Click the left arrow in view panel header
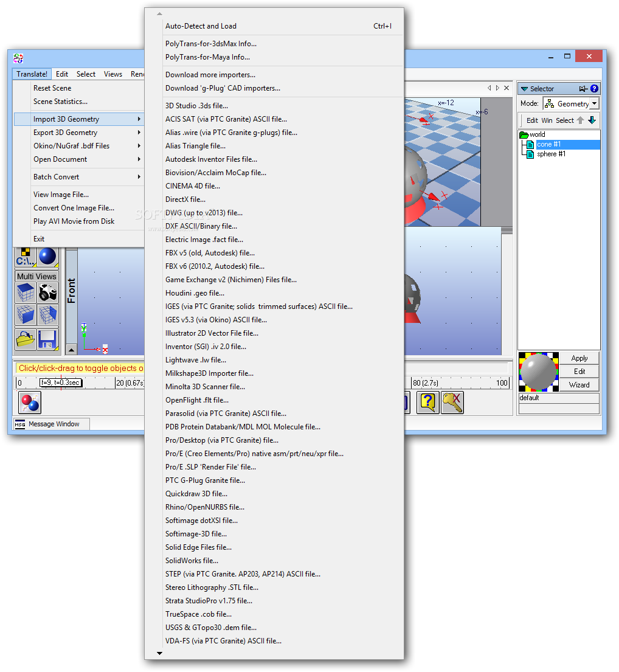 (489, 88)
